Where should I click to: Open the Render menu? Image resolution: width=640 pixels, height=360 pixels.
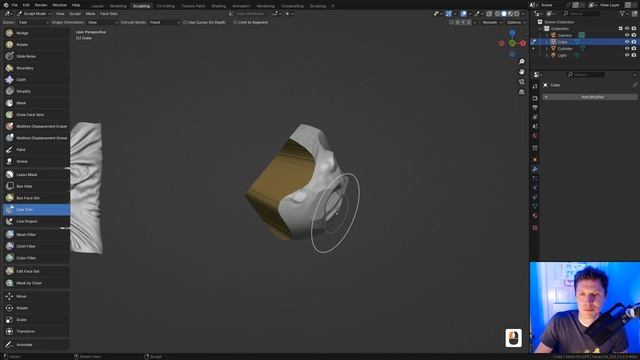click(41, 5)
